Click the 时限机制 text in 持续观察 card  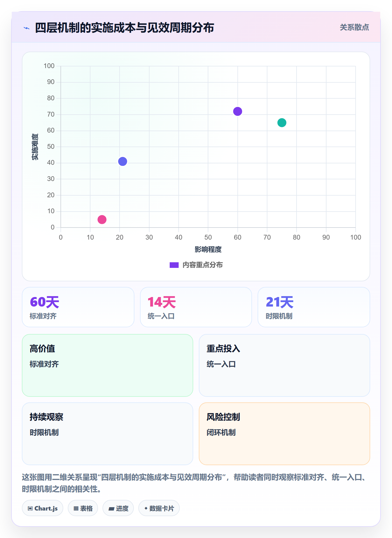[x=44, y=433]
